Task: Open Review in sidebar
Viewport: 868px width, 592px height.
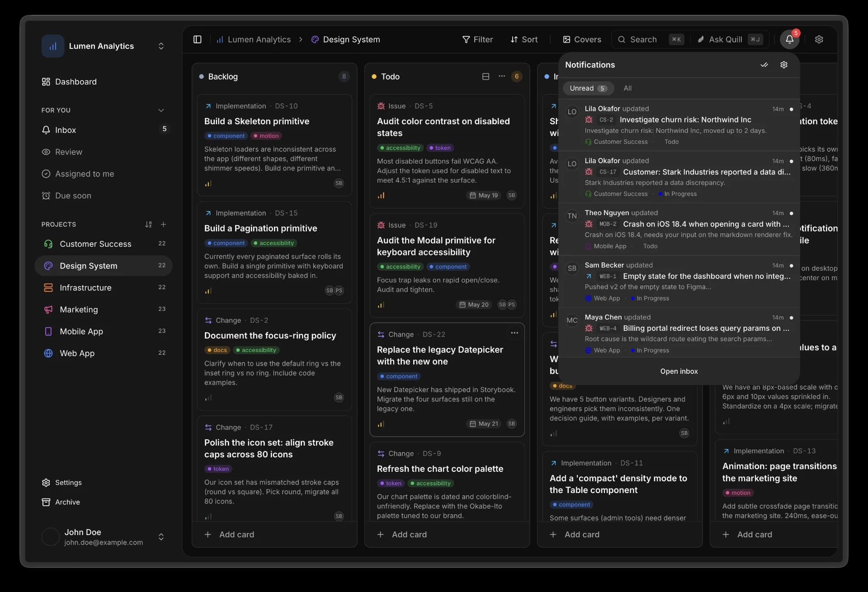Action: coord(104,152)
